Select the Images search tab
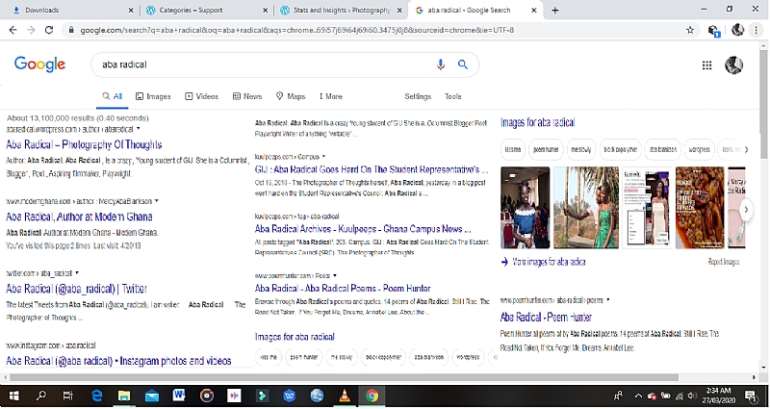 point(153,96)
